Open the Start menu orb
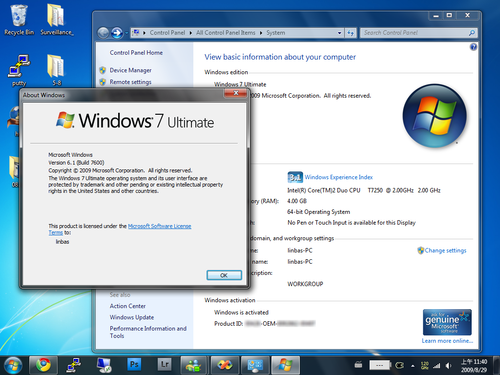The image size is (500, 375). pyautogui.click(x=13, y=365)
